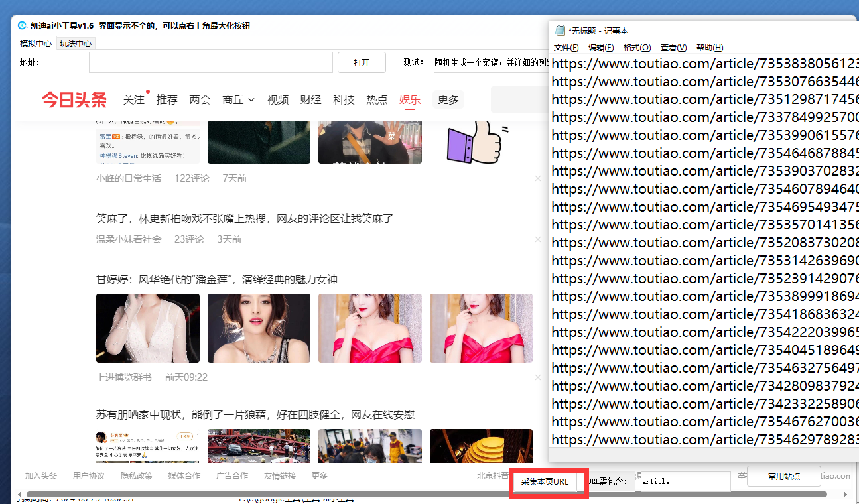
Task: Click the 友情链接 footer link
Action: tap(280, 476)
